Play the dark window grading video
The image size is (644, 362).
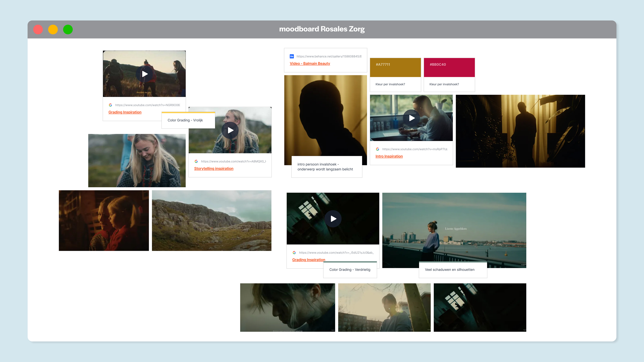333,219
